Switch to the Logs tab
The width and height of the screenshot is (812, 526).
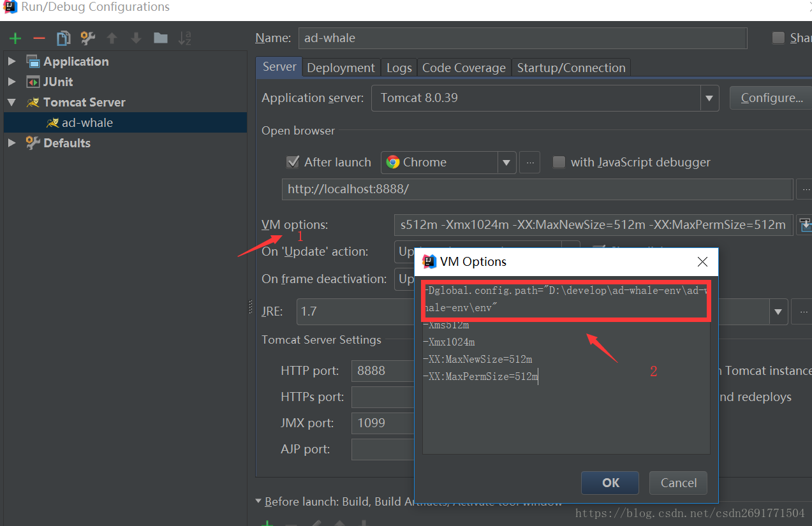tap(399, 68)
